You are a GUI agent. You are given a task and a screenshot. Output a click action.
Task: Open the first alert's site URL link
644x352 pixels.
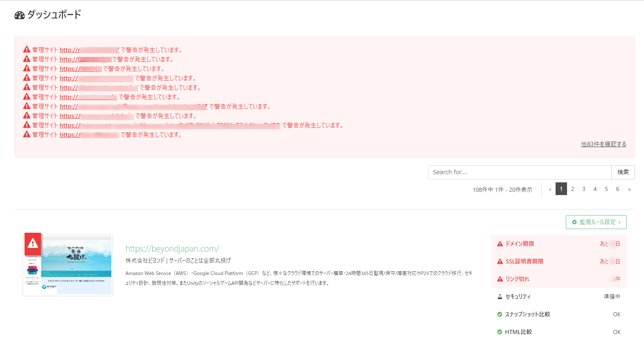click(x=89, y=50)
